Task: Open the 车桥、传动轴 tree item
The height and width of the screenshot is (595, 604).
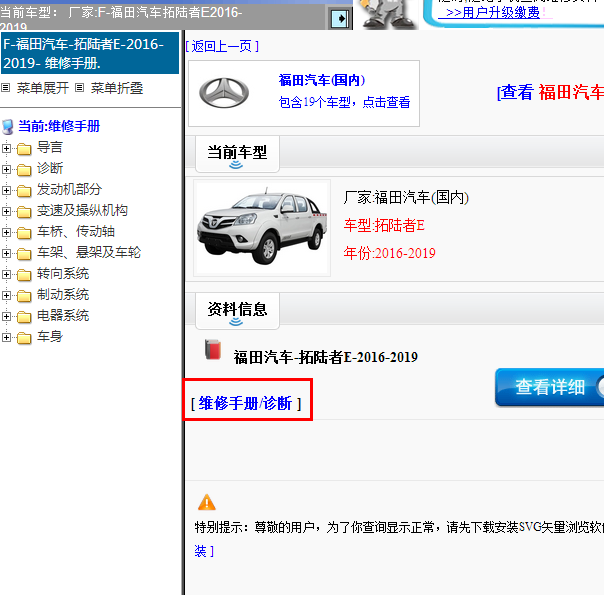Action: point(76,231)
